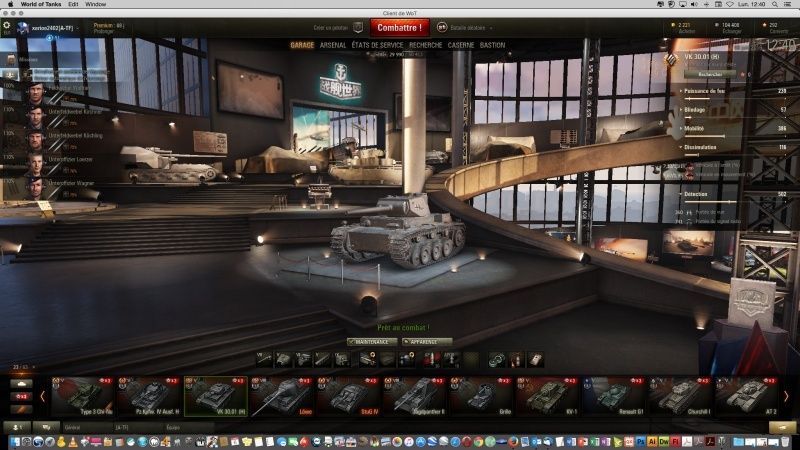Open the chat channels speech bubble button
800x450 pixels.
[x=46, y=427]
